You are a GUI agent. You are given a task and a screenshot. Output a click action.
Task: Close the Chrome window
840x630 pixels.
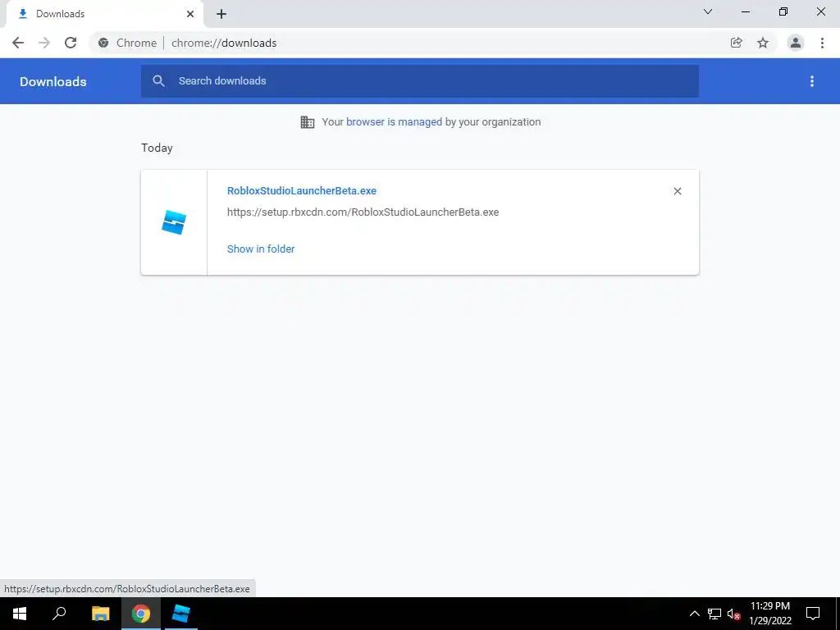point(820,11)
